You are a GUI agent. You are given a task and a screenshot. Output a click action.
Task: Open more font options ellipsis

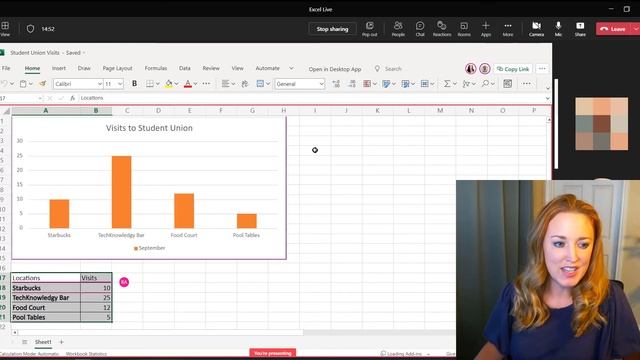point(206,84)
